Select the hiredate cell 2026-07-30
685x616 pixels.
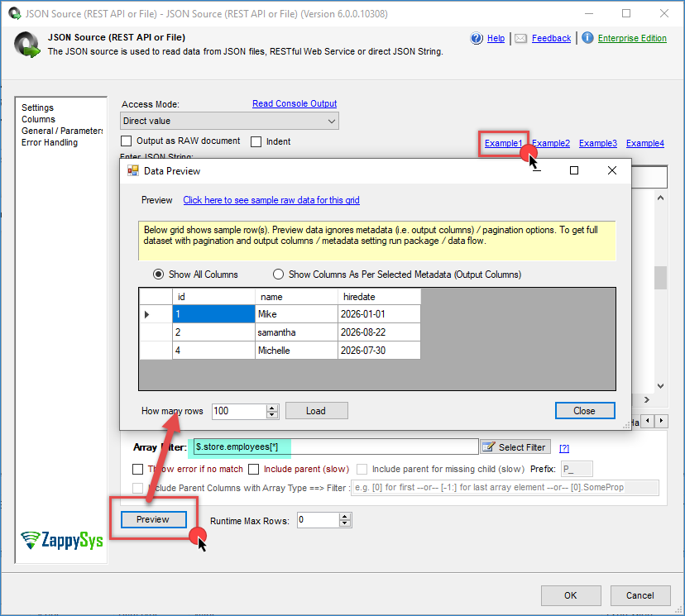pyautogui.click(x=379, y=351)
